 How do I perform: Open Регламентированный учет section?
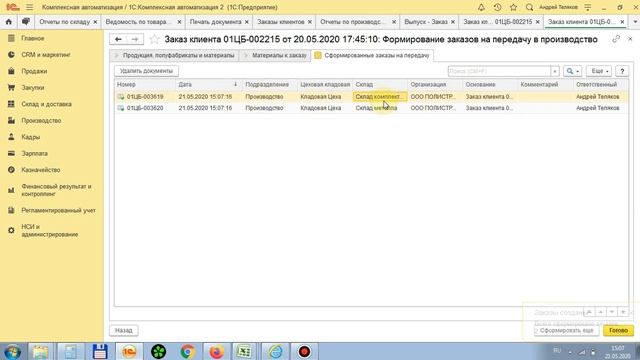58,210
